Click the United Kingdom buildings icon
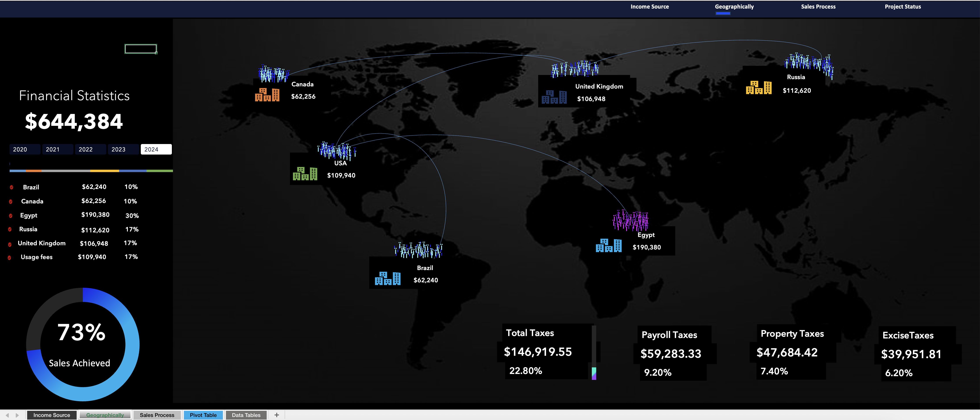 click(x=554, y=97)
